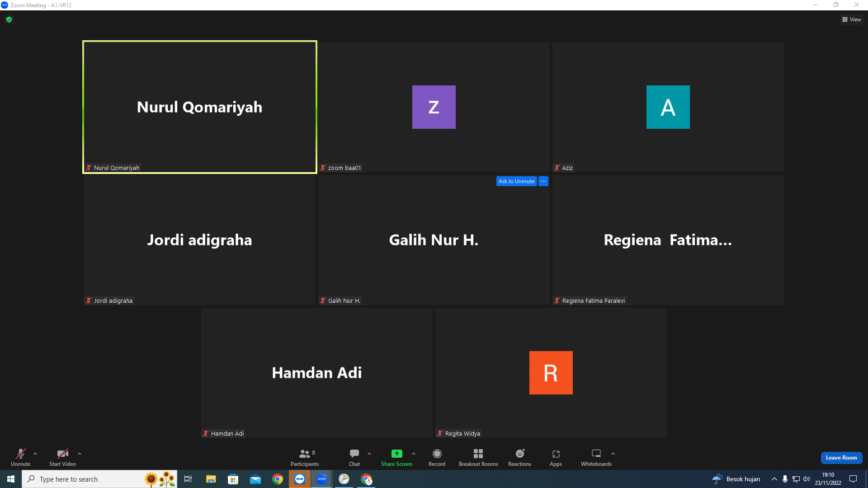Open Microsoft Store from taskbar
The image size is (868, 488).
233,479
